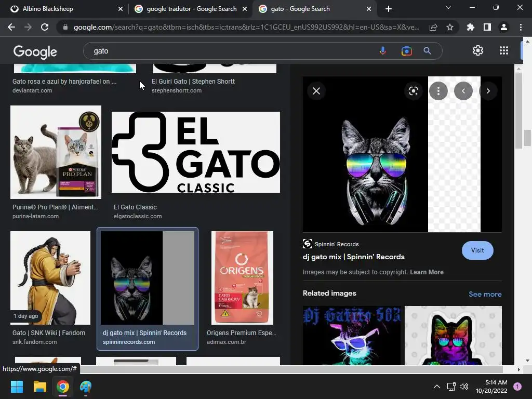Open the Learn More copyright link
The image size is (532, 399).
click(x=427, y=272)
